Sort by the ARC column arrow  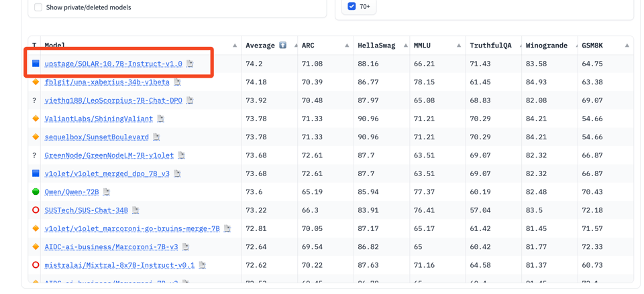click(x=347, y=46)
